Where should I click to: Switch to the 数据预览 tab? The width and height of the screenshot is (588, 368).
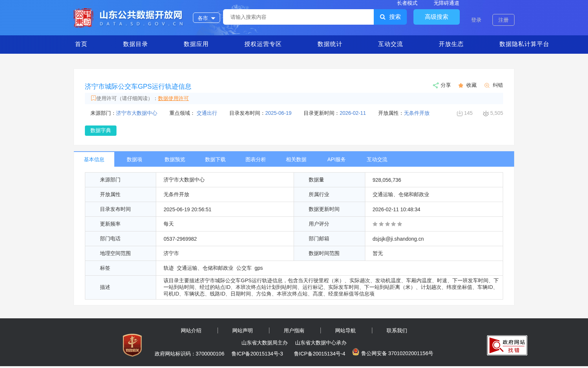tap(175, 159)
